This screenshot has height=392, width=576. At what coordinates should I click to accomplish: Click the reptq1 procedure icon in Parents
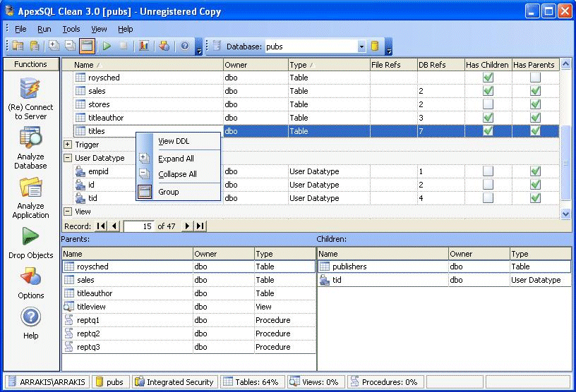pos(68,320)
